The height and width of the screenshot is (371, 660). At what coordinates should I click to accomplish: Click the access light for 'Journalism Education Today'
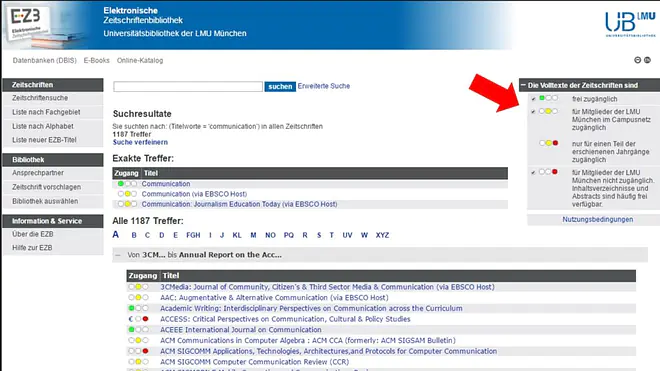click(127, 204)
